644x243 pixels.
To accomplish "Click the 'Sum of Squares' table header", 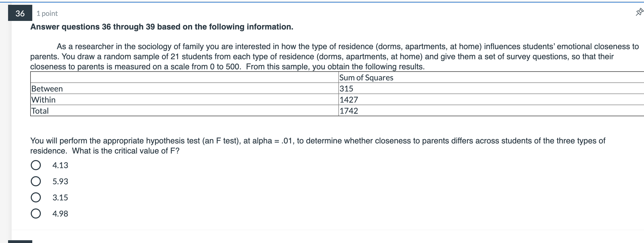I will tap(366, 78).
